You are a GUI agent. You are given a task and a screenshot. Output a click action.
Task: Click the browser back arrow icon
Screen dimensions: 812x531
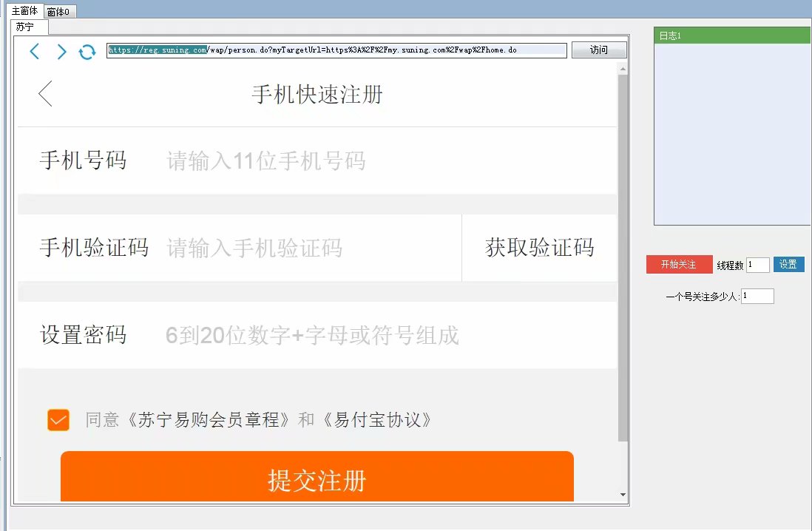coord(35,51)
